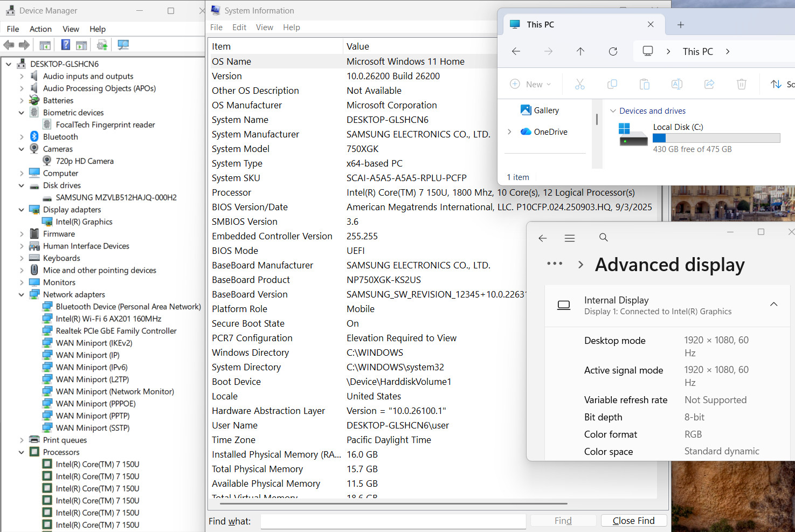795x532 pixels.
Task: Click the Delete trash icon in Explorer toolbar
Action: pyautogui.click(x=742, y=84)
